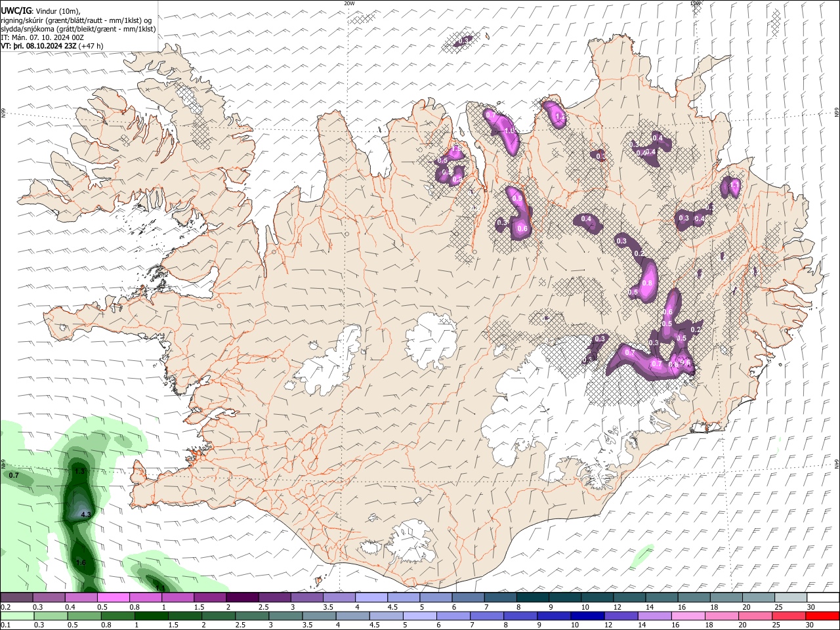Click the small green rain patch off southeast coast
The height and width of the screenshot is (630, 840).
[642, 555]
